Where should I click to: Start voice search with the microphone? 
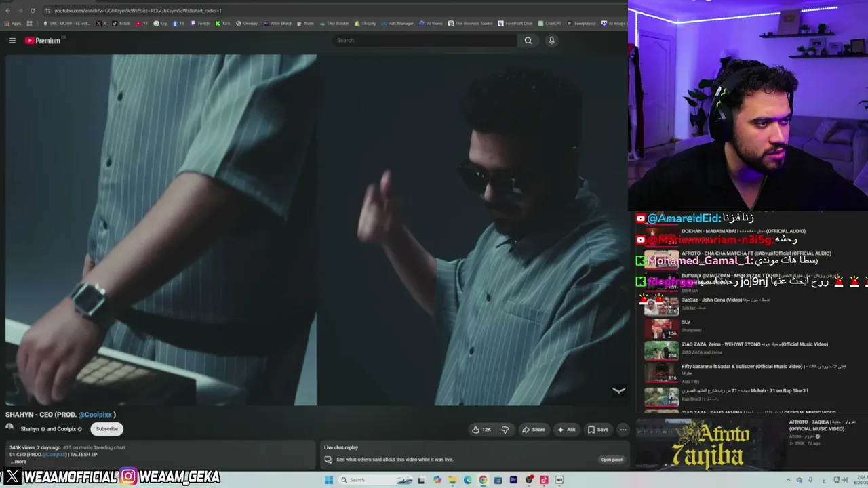(551, 41)
